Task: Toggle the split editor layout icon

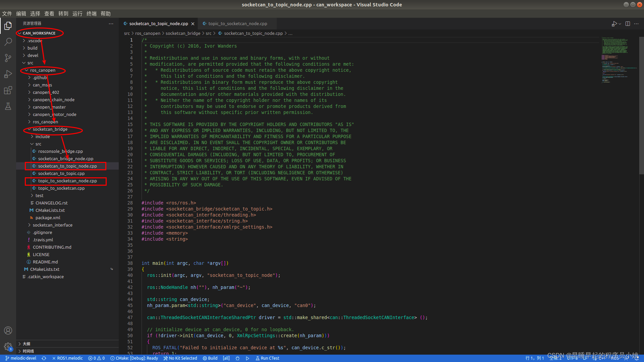Action: coord(628,23)
